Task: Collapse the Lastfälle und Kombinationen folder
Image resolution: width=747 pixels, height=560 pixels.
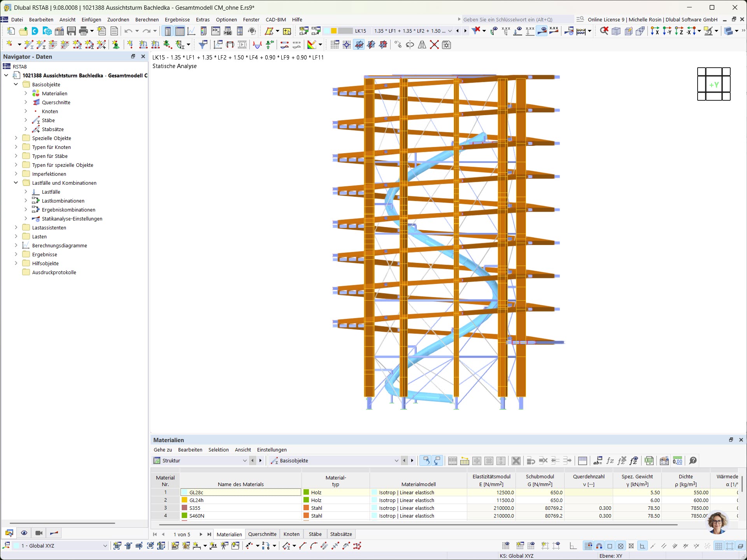Action: tap(16, 183)
